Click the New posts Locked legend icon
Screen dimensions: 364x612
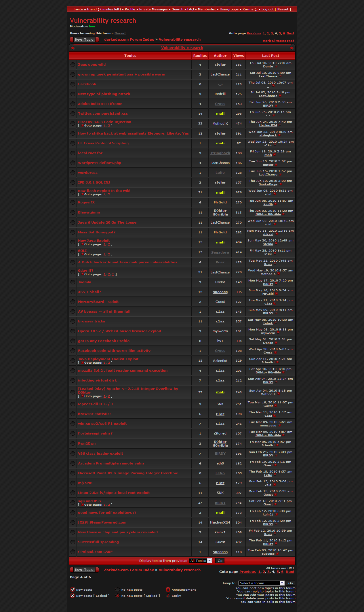click(73, 596)
